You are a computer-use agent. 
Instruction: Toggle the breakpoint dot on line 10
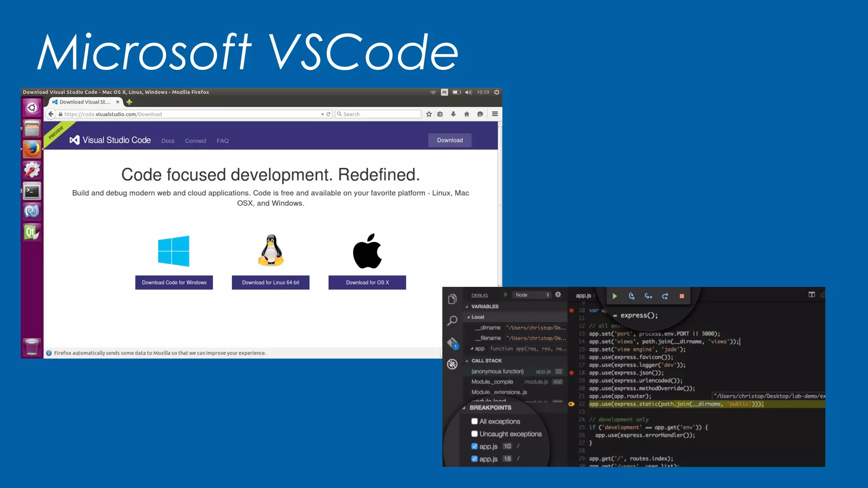click(571, 311)
